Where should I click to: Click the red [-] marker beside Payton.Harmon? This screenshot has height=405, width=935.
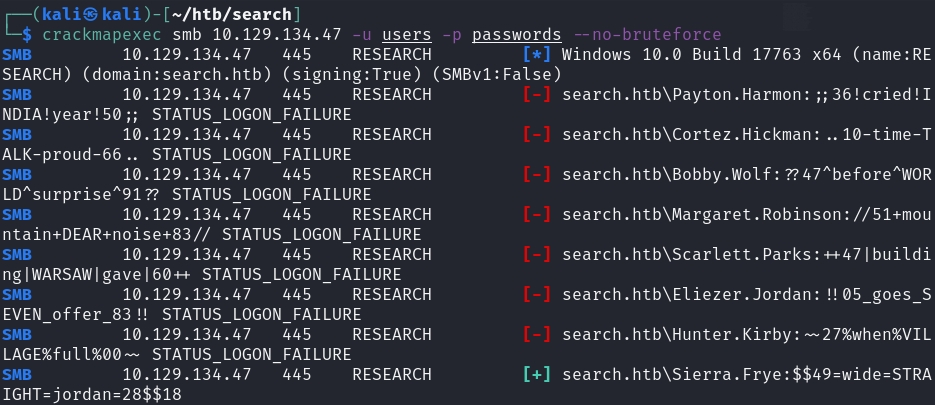(x=537, y=94)
